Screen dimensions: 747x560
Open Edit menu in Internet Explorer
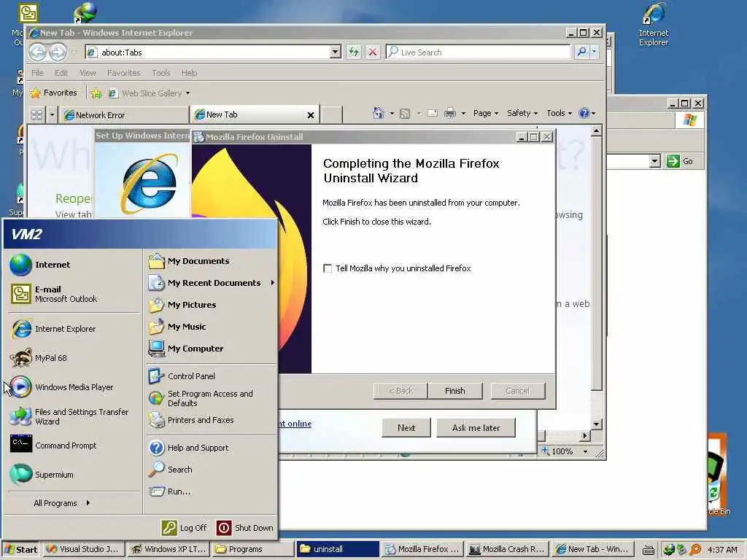[x=61, y=73]
